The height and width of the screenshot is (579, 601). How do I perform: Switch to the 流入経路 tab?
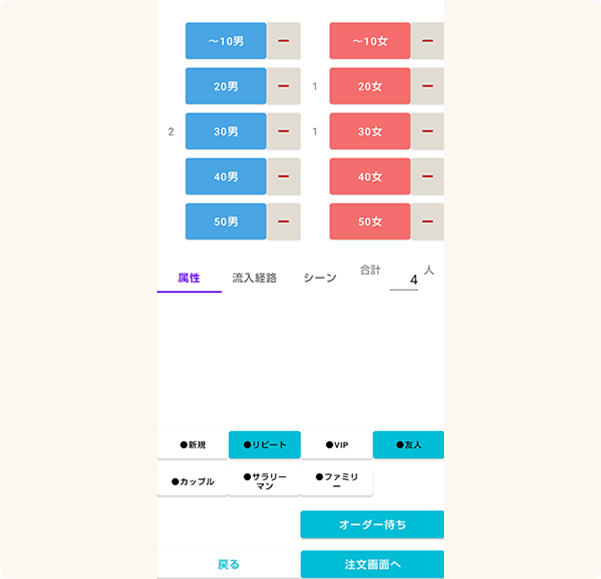(x=254, y=278)
